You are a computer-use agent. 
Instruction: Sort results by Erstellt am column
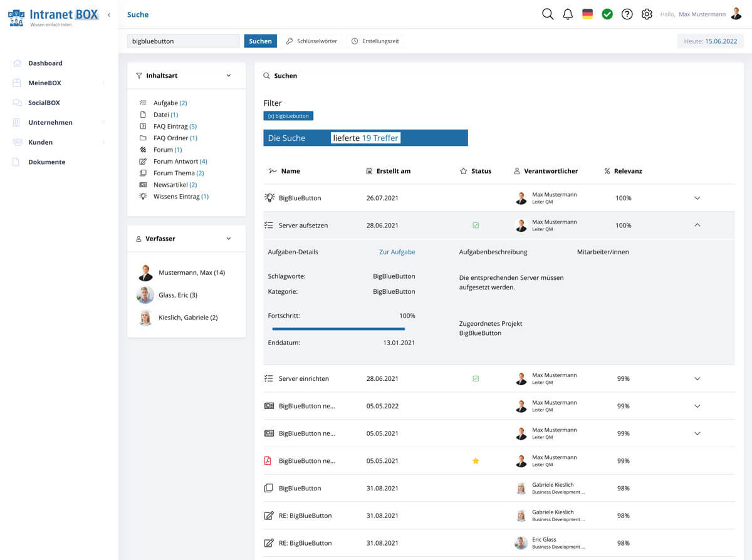click(x=389, y=171)
